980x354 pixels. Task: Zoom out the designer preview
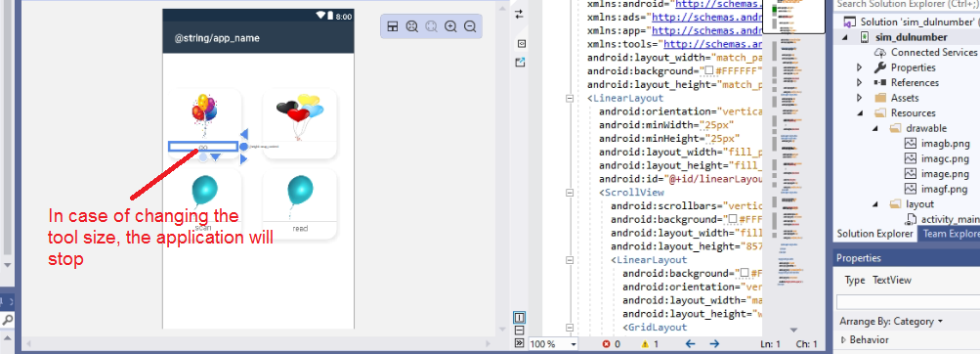470,26
